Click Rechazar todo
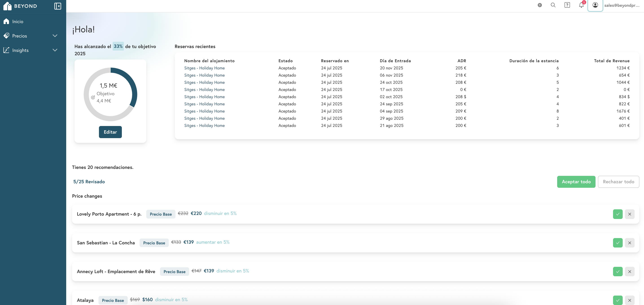 click(618, 182)
